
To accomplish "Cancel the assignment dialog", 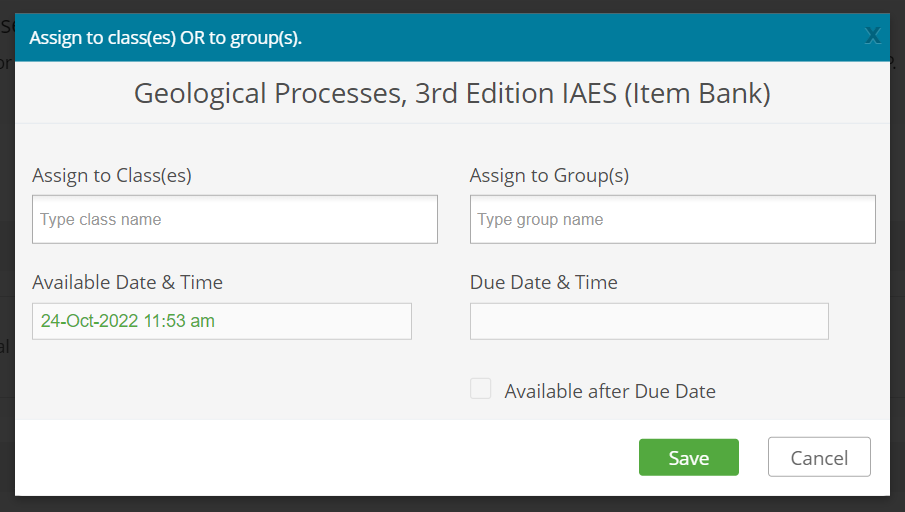I will tap(819, 457).
